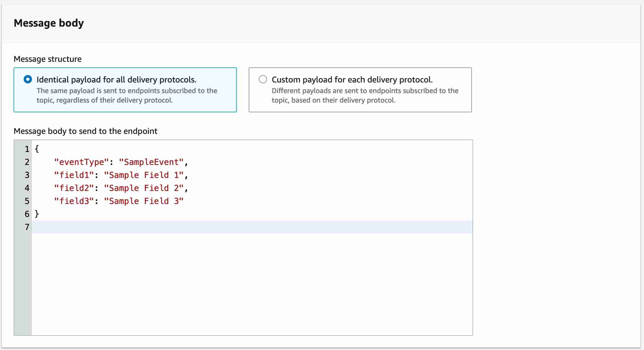Place cursor at closing brace on line 6

point(37,214)
